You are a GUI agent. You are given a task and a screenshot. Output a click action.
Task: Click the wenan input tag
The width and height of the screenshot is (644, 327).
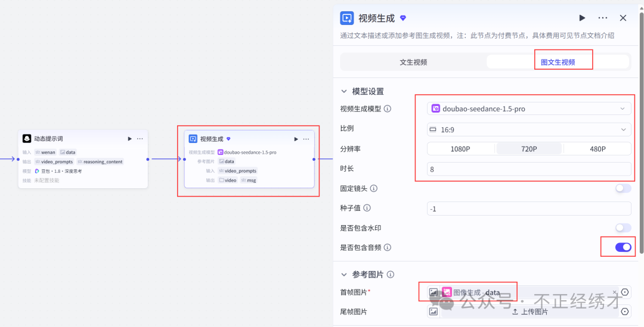click(45, 152)
